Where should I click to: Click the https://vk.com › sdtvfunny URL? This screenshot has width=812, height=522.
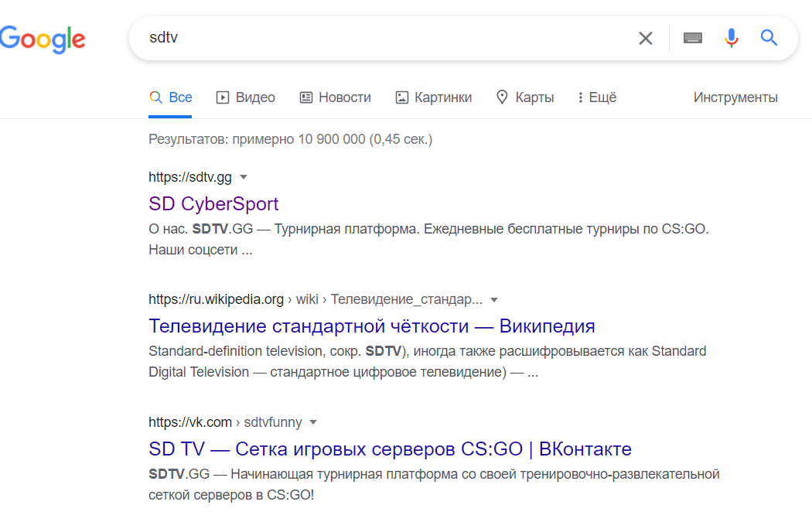[225, 422]
